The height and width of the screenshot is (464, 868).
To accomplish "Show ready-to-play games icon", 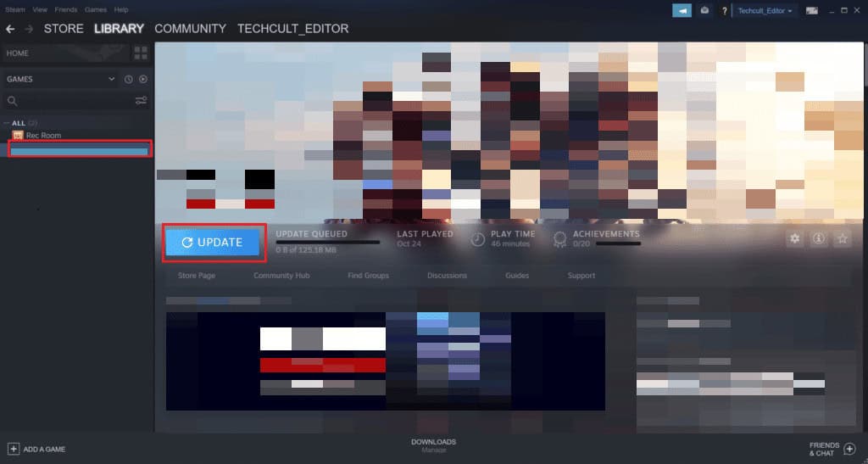I will point(143,79).
